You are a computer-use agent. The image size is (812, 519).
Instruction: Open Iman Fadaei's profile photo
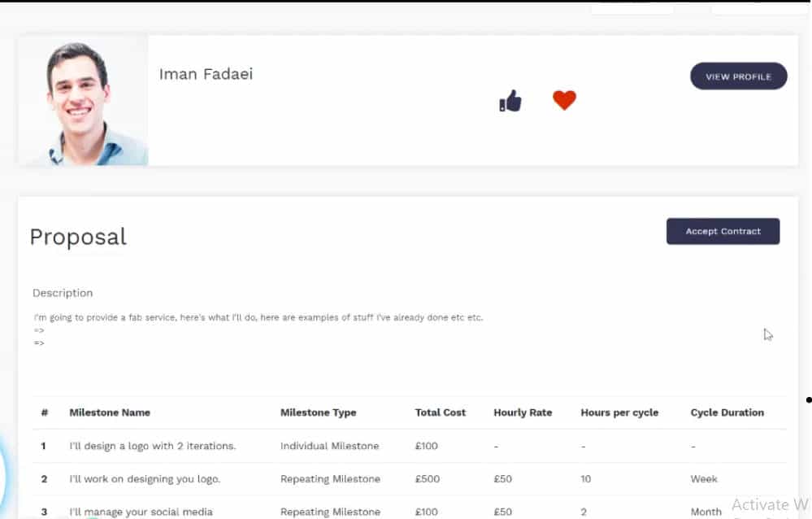83,101
